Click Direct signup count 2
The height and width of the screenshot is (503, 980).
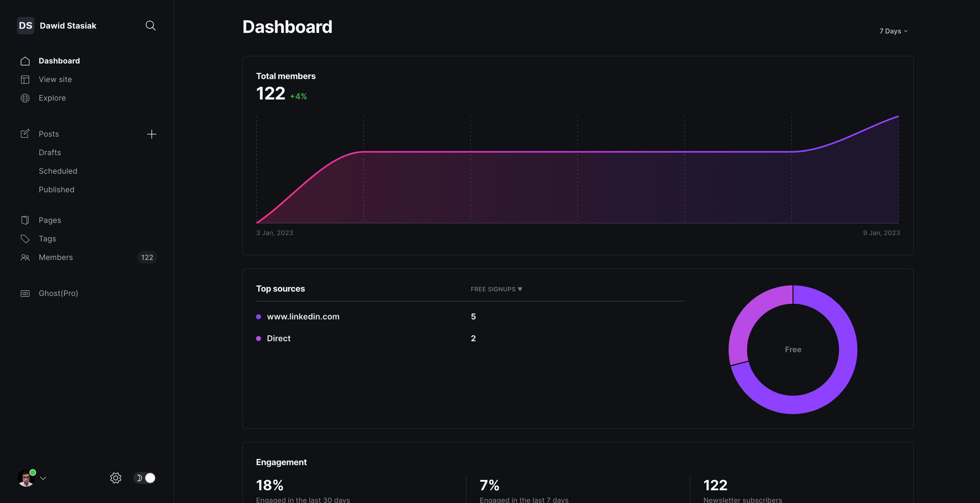coord(473,338)
